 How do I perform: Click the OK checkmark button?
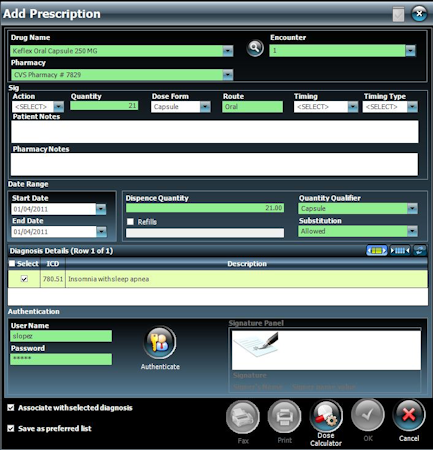[x=368, y=415]
